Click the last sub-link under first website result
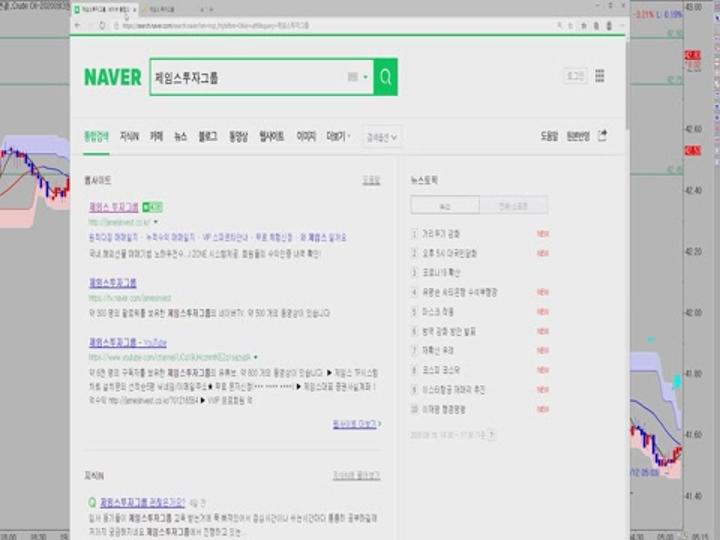The height and width of the screenshot is (540, 720). tap(323, 237)
